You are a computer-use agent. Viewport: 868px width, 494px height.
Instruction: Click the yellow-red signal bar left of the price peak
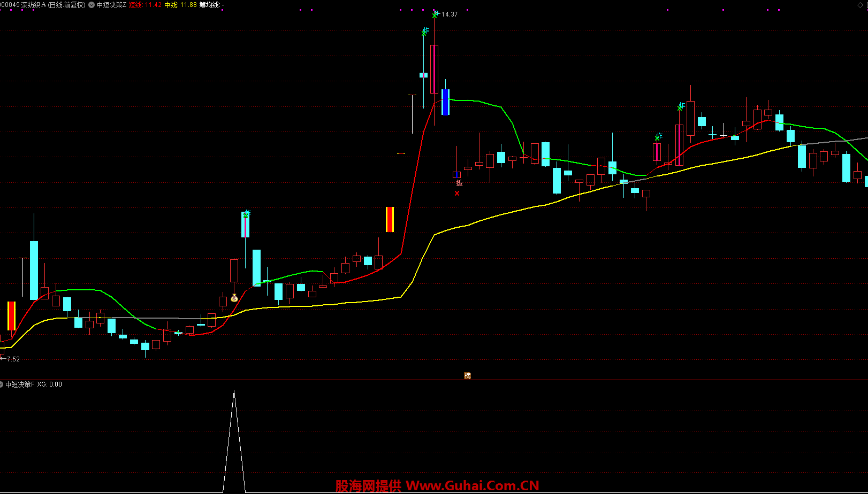click(x=390, y=219)
